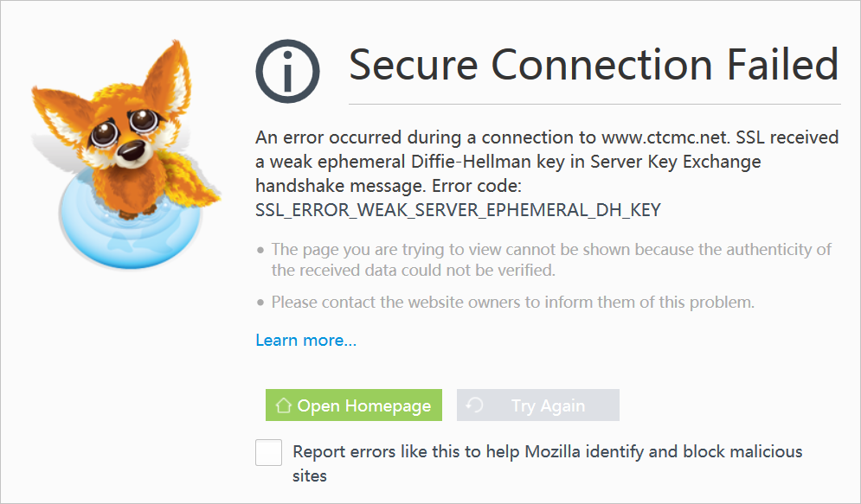Viewport: 861px width, 504px height.
Task: Open the homepage via green button
Action: pyautogui.click(x=354, y=405)
